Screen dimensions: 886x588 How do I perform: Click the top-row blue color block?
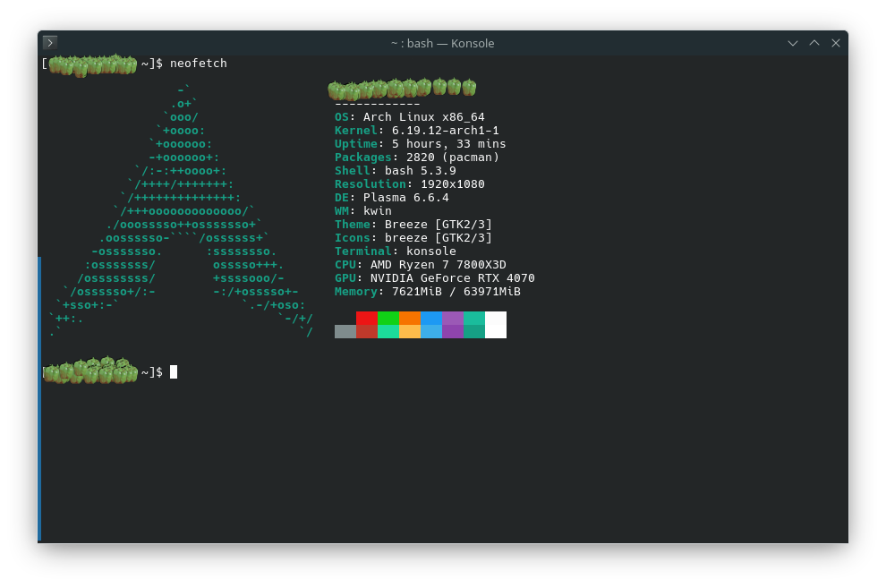[x=431, y=318]
